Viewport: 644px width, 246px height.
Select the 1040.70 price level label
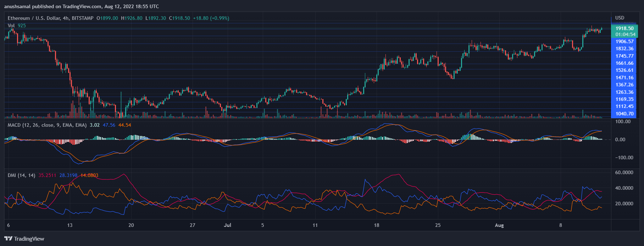[624, 114]
